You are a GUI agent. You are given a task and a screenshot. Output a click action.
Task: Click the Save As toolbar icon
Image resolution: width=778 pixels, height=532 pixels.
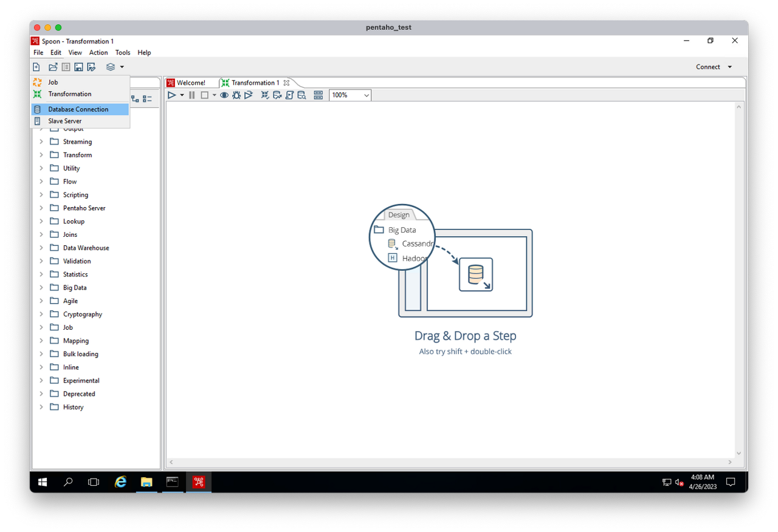(x=91, y=67)
